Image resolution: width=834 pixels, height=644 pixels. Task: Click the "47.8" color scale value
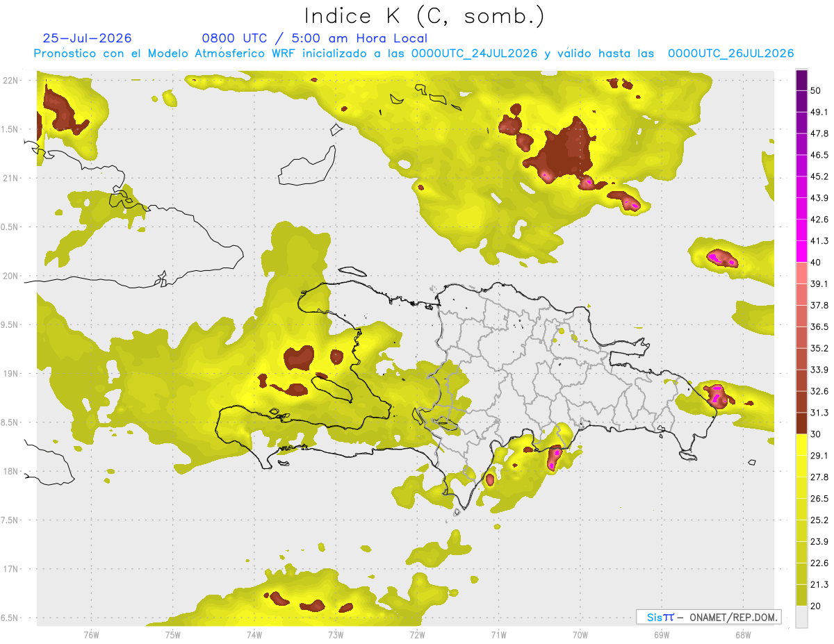pos(819,133)
